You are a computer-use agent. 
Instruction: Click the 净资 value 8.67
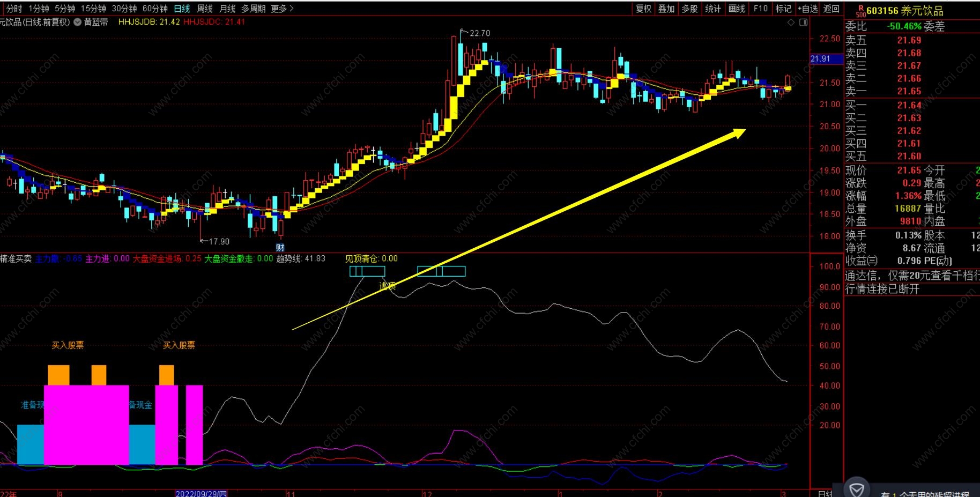tap(912, 248)
